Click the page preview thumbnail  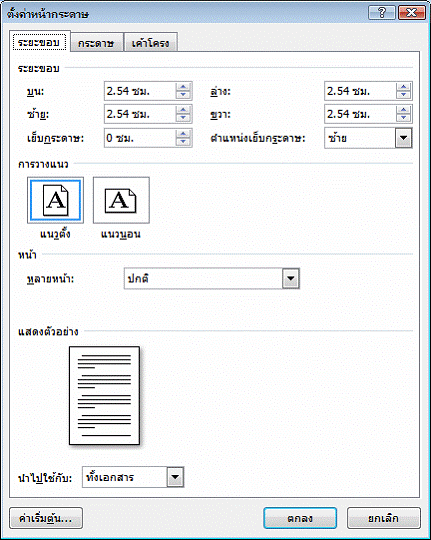(104, 395)
